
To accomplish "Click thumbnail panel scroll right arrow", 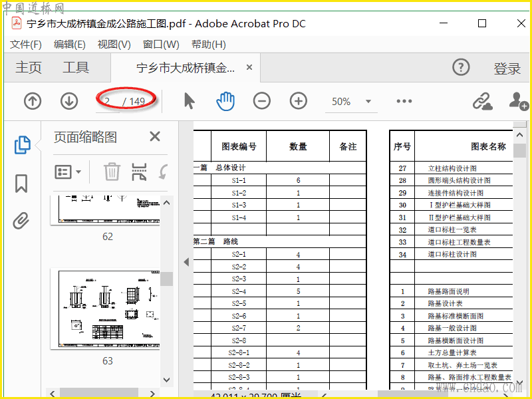I will [152, 394].
